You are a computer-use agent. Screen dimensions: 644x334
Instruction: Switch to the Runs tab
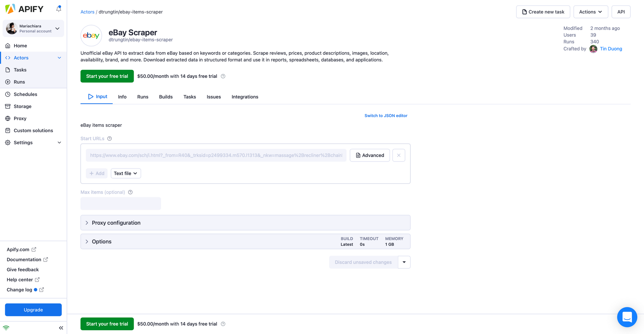(x=143, y=97)
